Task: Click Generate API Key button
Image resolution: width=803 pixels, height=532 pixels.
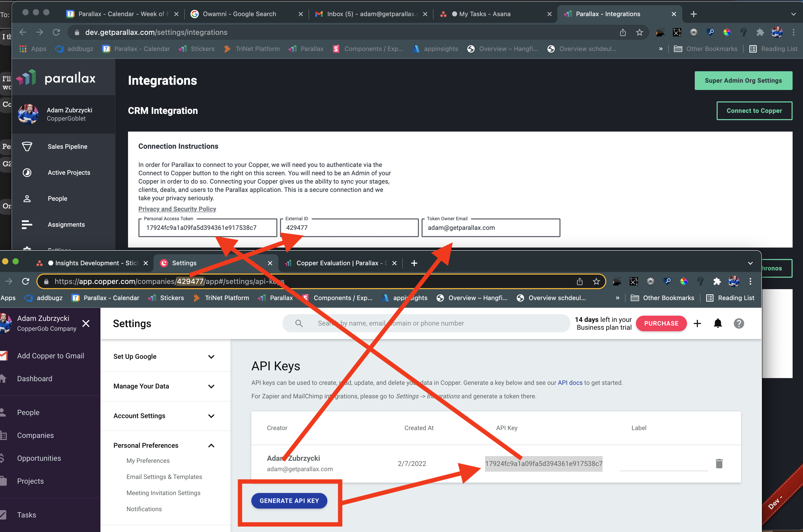Action: (289, 501)
